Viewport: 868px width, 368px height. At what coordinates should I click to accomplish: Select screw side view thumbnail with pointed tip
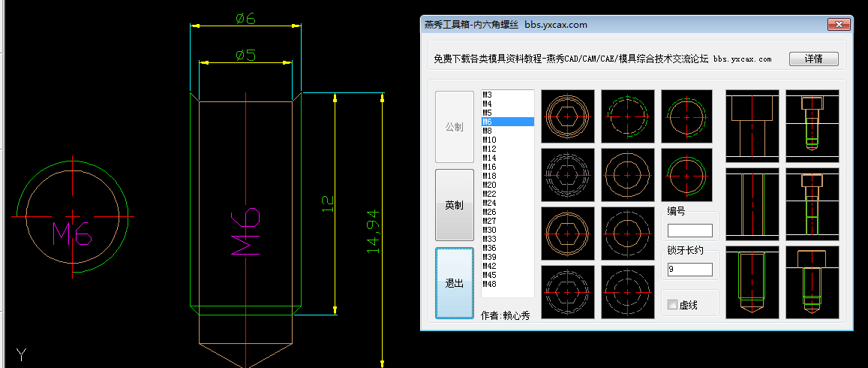tap(812, 126)
